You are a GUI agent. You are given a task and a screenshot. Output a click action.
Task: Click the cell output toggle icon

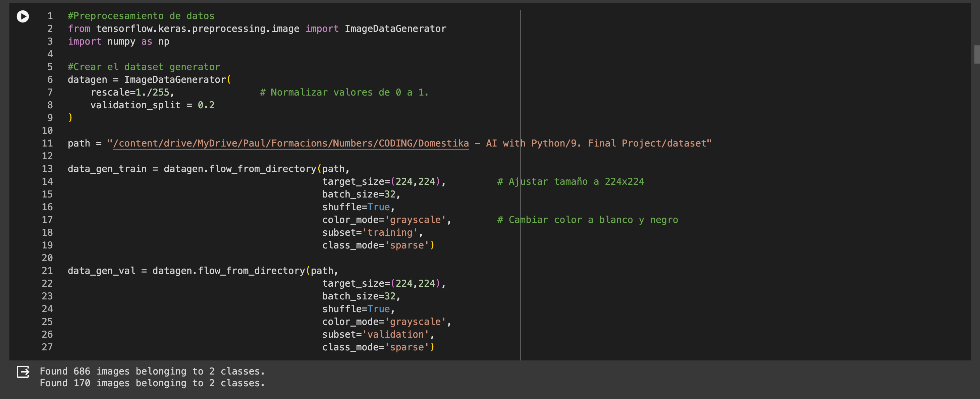pyautogui.click(x=23, y=371)
